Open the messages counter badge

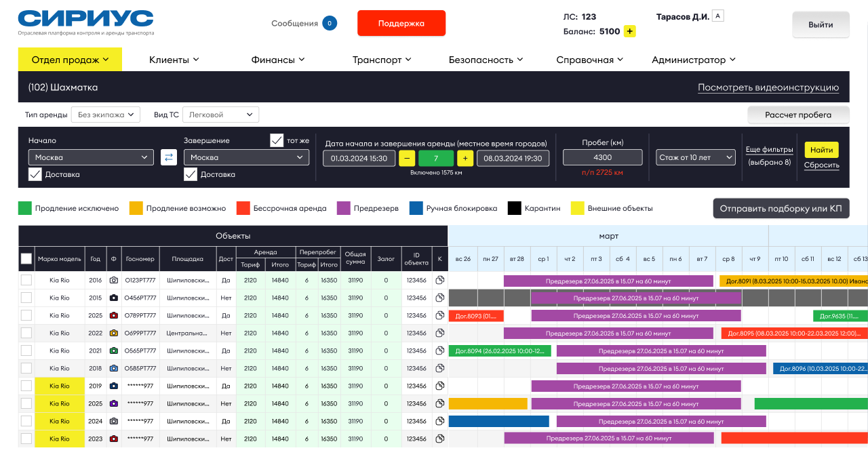point(330,23)
